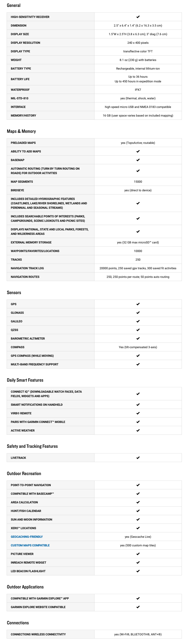Open the Custom Maps Compatible link
This screenshot has width=188, height=644.
[x=30, y=545]
